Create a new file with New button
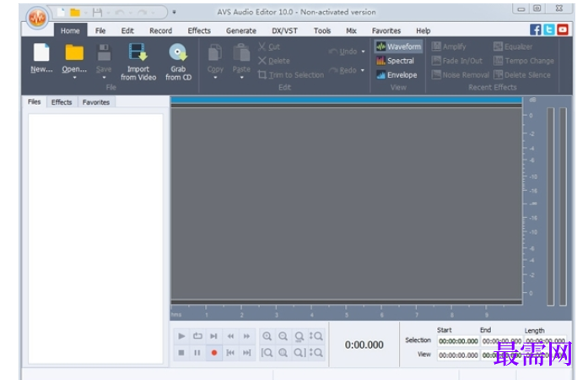Image resolution: width=588 pixels, height=380 pixels. 41,57
